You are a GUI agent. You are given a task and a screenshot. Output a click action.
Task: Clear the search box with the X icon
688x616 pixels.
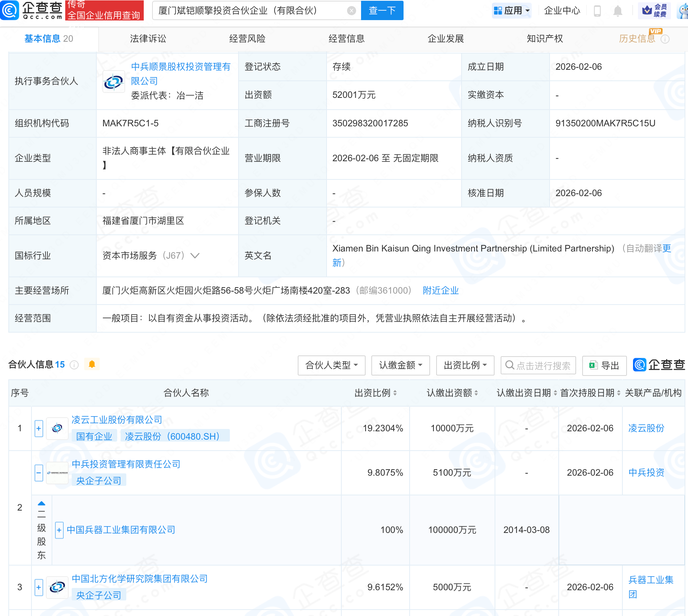tap(351, 11)
